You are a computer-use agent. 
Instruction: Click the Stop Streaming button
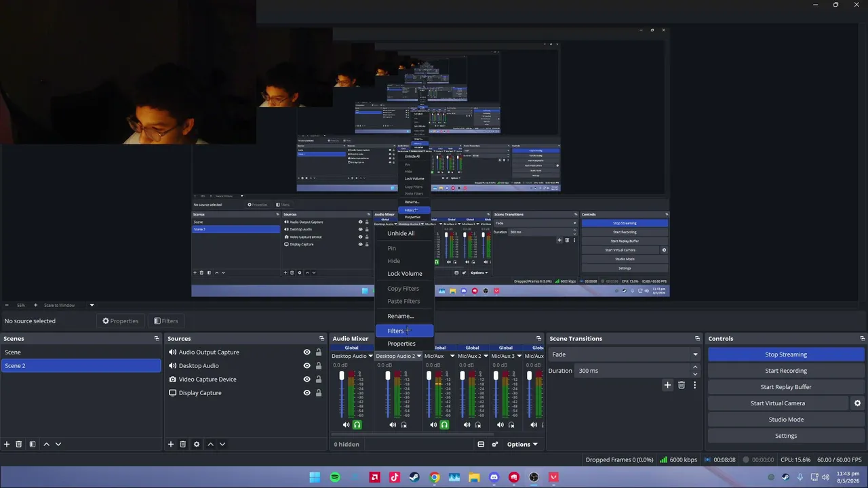pos(786,354)
